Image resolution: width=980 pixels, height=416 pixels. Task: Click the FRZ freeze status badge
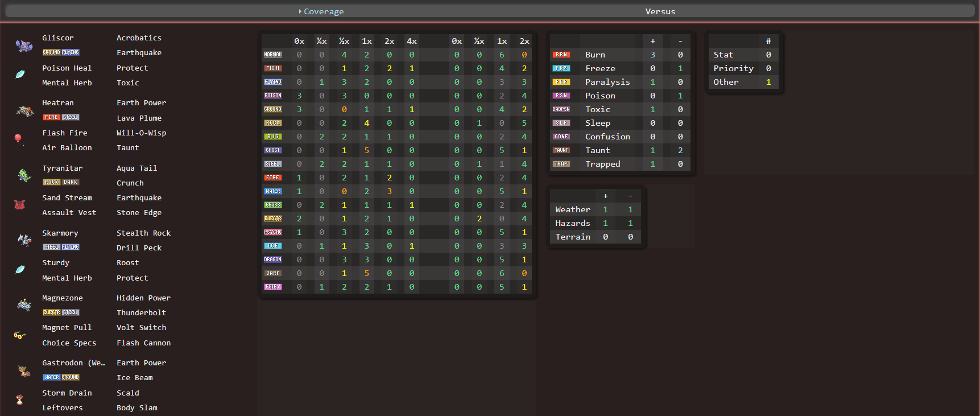(561, 68)
